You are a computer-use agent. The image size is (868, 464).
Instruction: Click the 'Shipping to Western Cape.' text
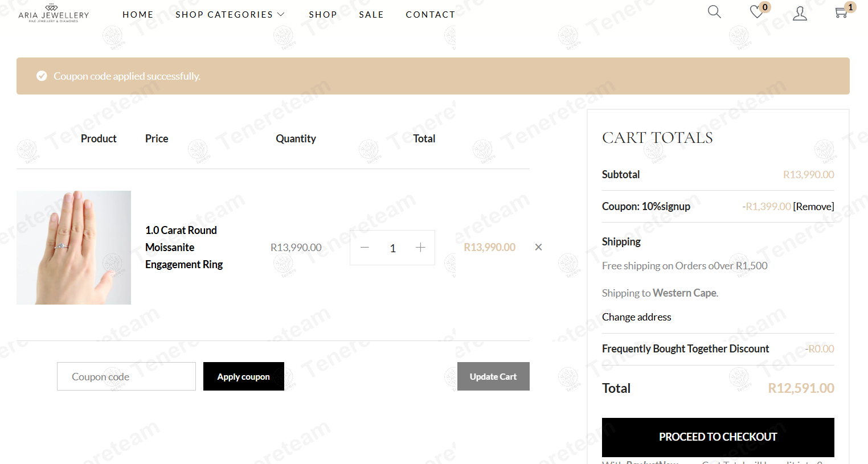click(660, 293)
